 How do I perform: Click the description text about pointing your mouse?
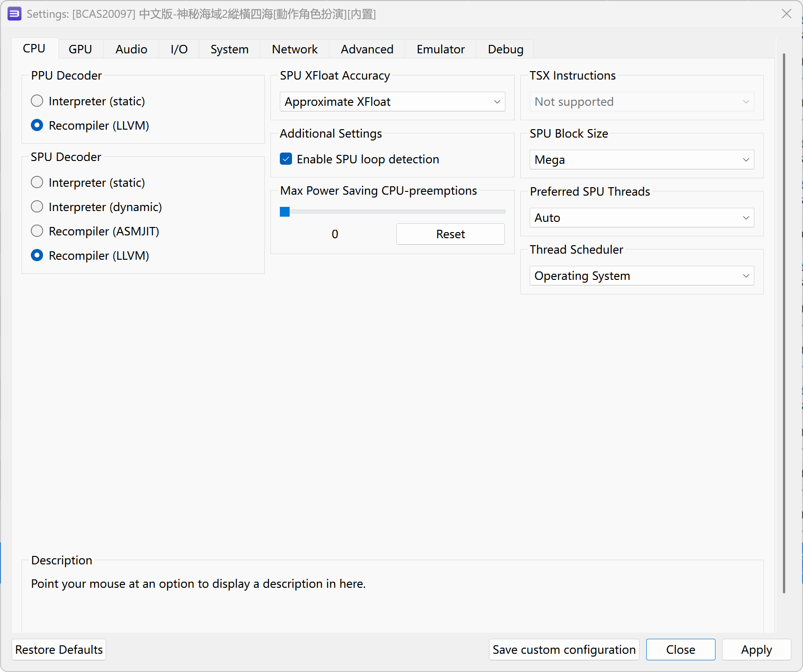(198, 584)
